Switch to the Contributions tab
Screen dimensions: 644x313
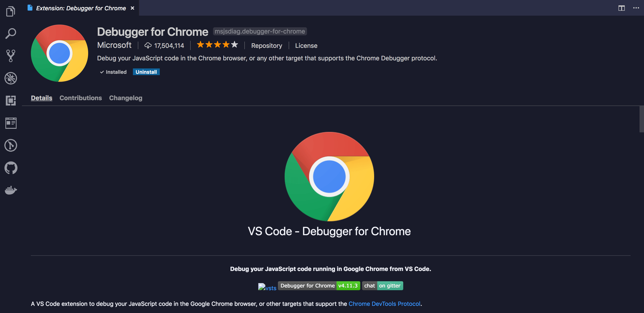pos(81,98)
